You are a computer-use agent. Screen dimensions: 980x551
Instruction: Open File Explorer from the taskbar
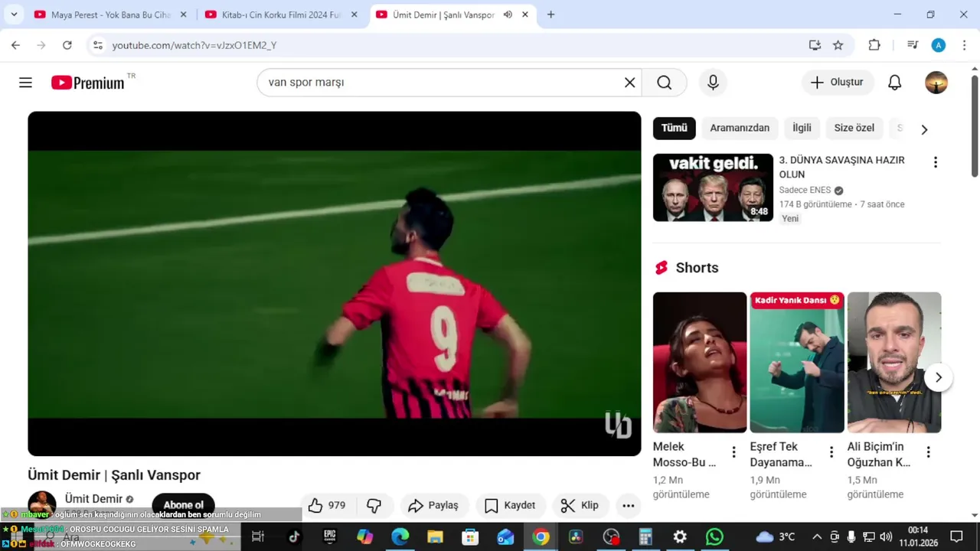coord(435,536)
